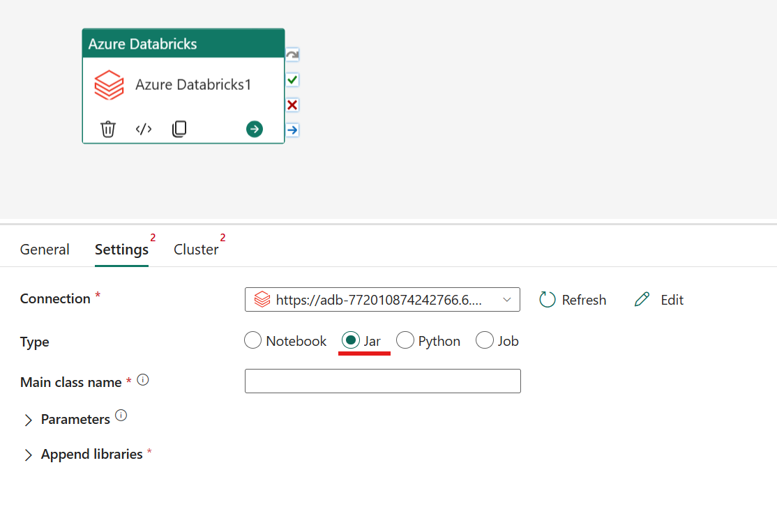Click the Refresh button label
This screenshot has height=532, width=777.
pyautogui.click(x=584, y=301)
